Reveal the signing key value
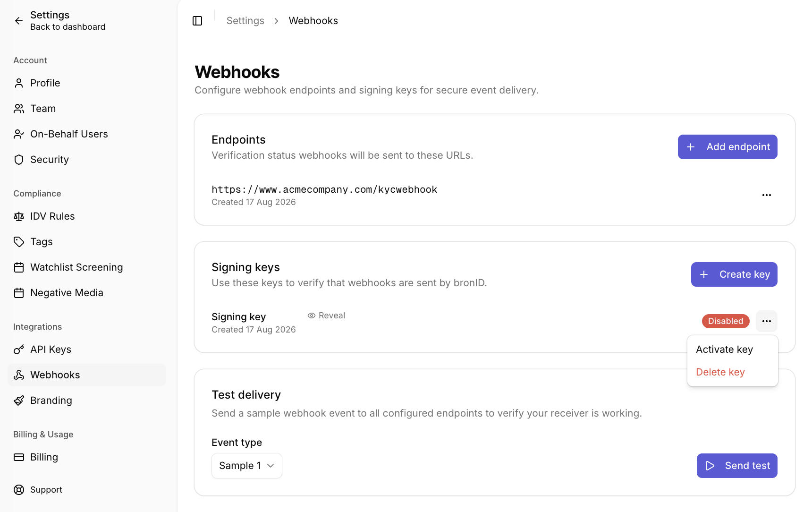This screenshot has height=512, width=812. [x=326, y=316]
